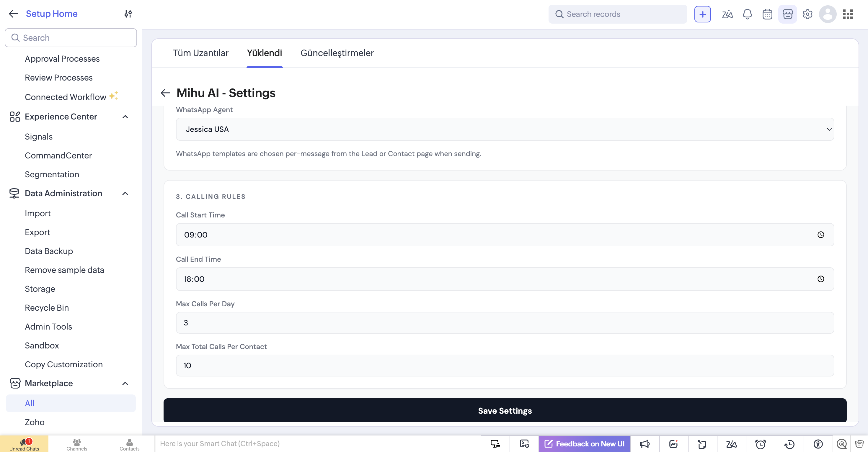The width and height of the screenshot is (868, 452).
Task: Open the calendar icon in top bar
Action: (768, 14)
